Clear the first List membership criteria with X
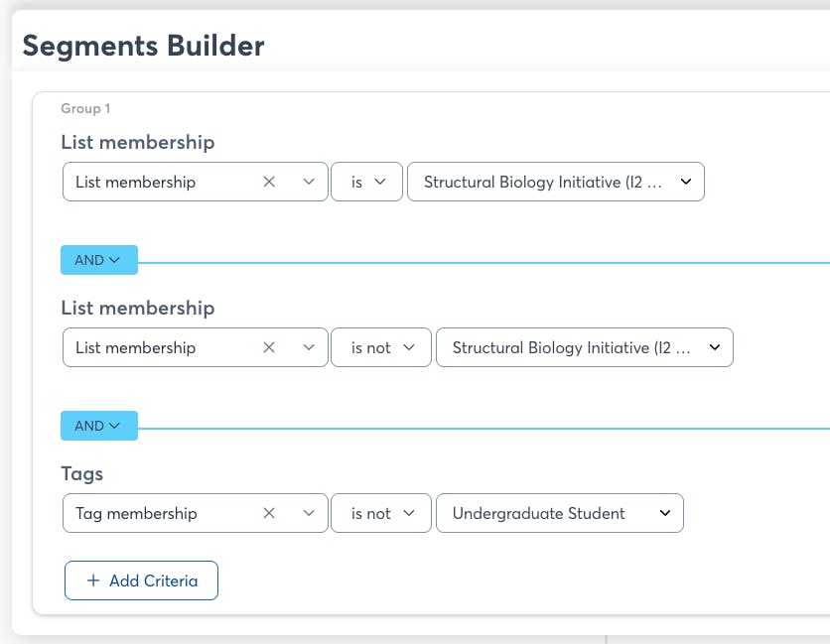Image resolution: width=830 pixels, height=644 pixels. coord(269,183)
